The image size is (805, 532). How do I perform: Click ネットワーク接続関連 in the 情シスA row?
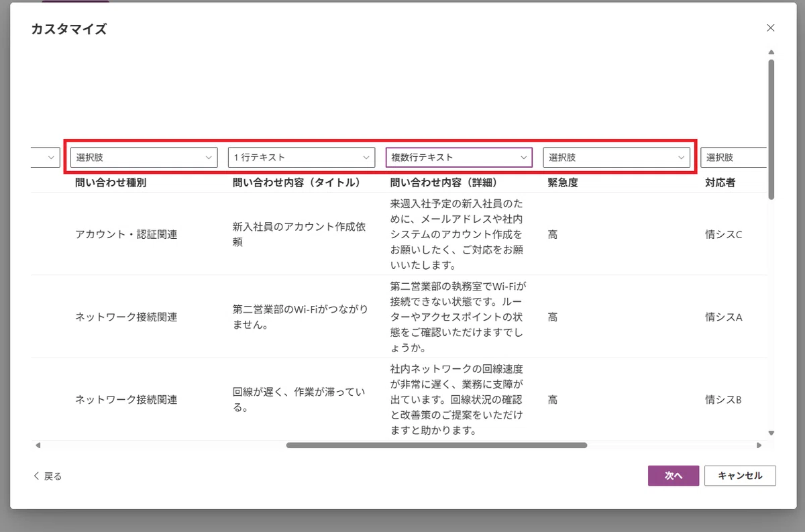tap(126, 317)
